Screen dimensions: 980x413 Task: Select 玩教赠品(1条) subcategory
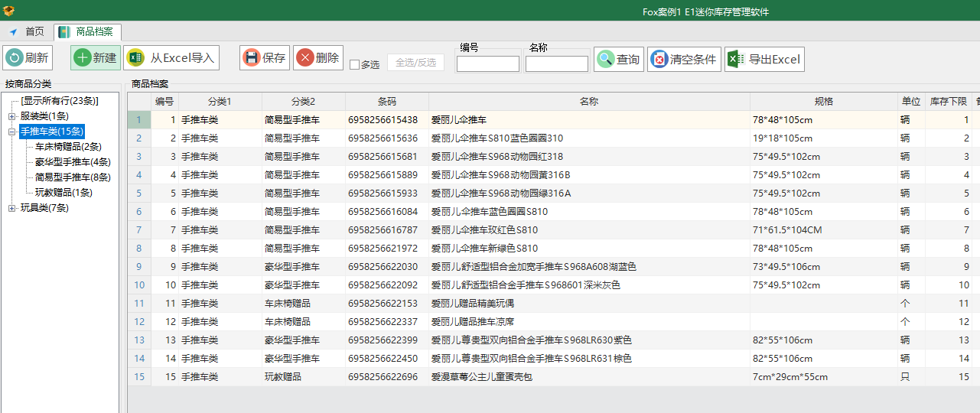pyautogui.click(x=63, y=193)
